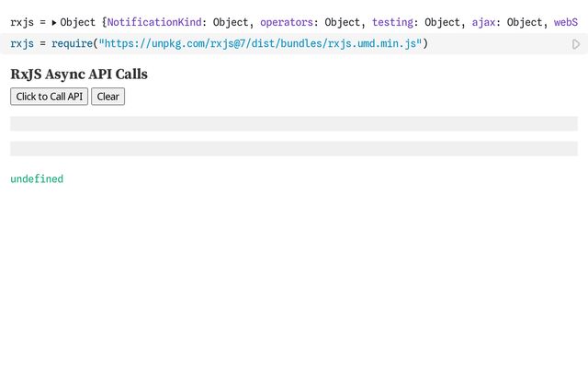588x368 pixels.
Task: Hit the Clear button
Action: [x=108, y=97]
